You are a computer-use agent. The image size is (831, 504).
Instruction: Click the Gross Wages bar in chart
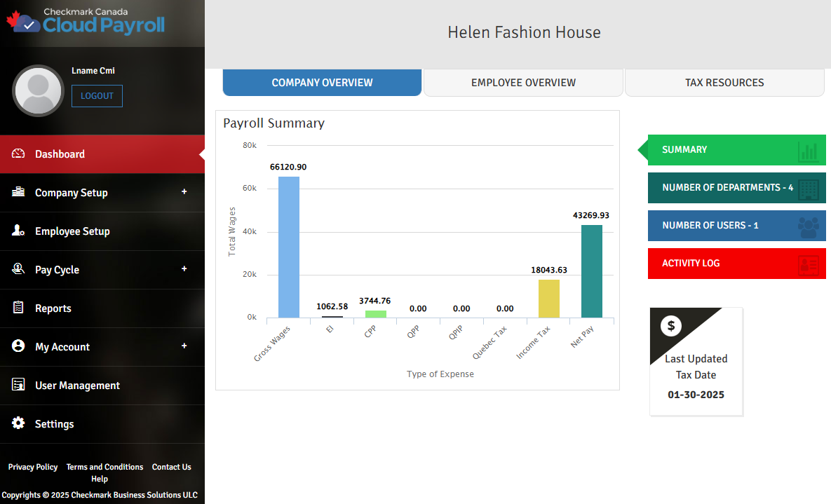coord(288,247)
